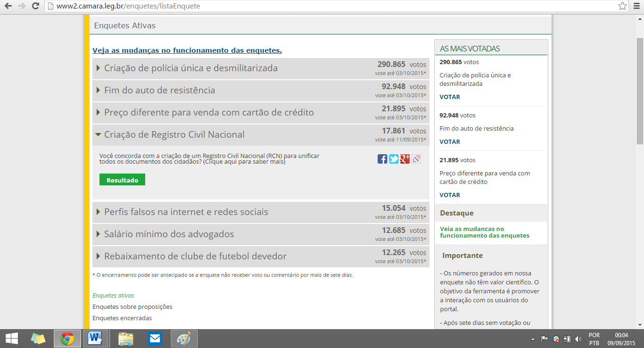Open 'Enquetes sobre proposições' section
The width and height of the screenshot is (644, 348).
(132, 307)
